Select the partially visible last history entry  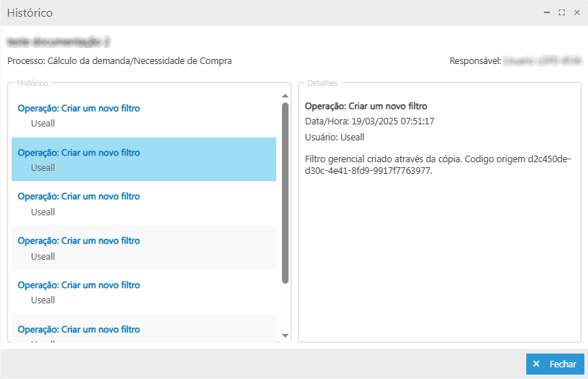click(x=78, y=330)
